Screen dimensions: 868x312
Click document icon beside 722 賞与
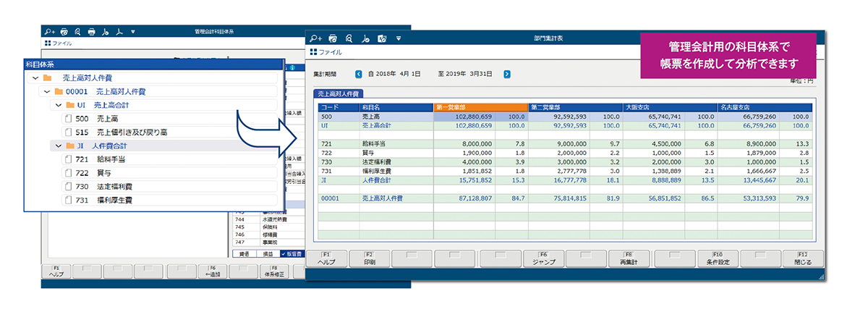69,173
